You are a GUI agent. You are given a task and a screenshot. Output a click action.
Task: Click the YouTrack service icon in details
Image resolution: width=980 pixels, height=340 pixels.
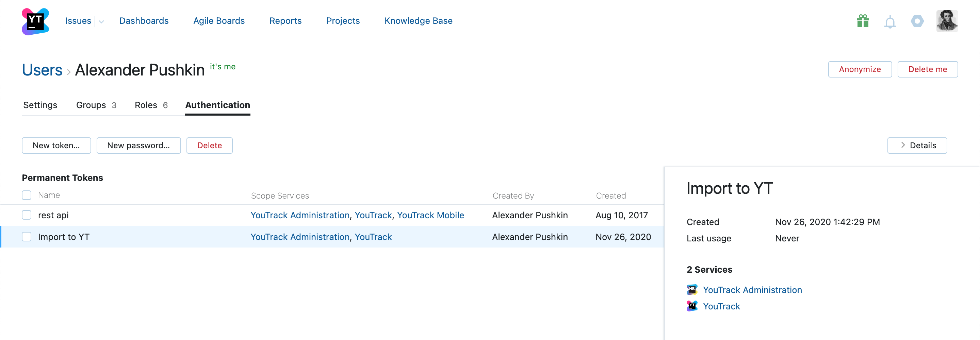[x=692, y=306]
